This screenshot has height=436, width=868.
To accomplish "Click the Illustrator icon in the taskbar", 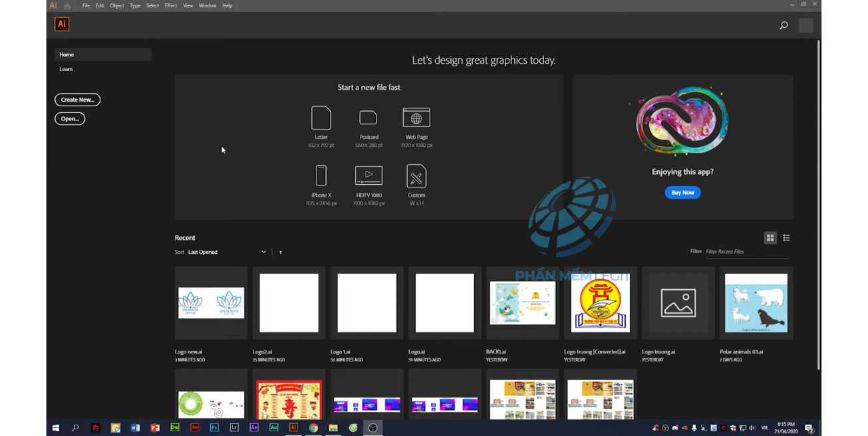I will point(293,428).
